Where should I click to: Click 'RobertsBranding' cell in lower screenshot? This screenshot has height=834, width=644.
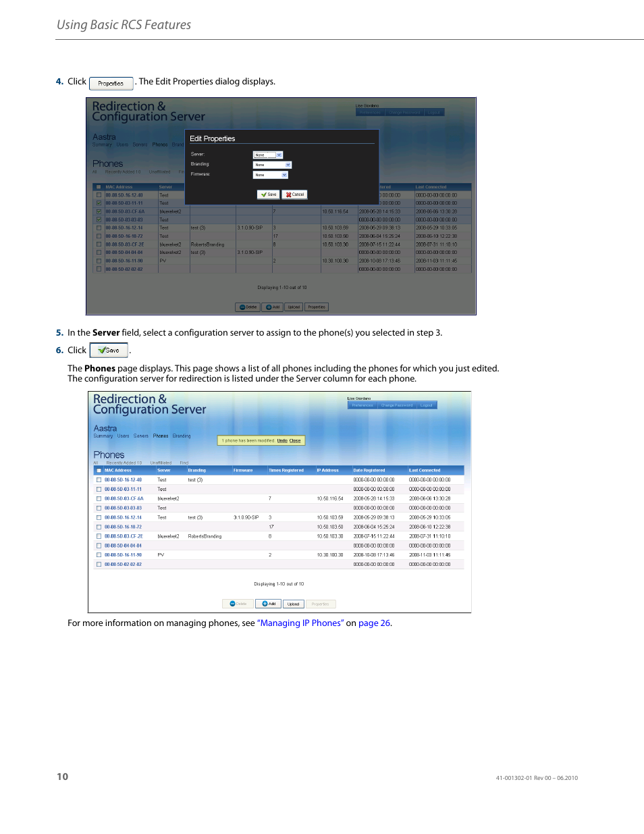point(205,536)
